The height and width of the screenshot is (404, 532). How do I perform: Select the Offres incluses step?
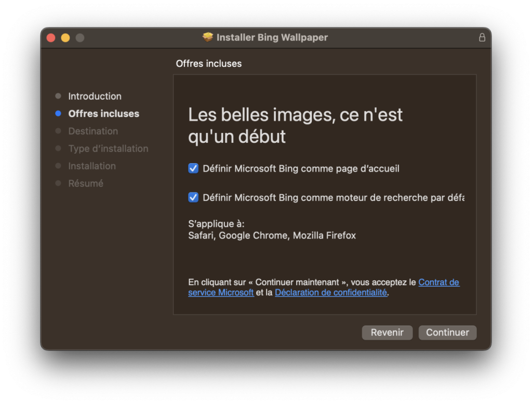point(103,114)
